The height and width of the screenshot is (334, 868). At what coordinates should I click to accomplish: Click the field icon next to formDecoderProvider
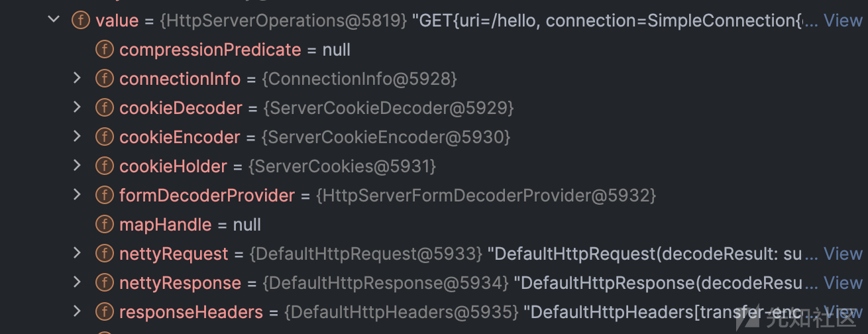coord(104,195)
